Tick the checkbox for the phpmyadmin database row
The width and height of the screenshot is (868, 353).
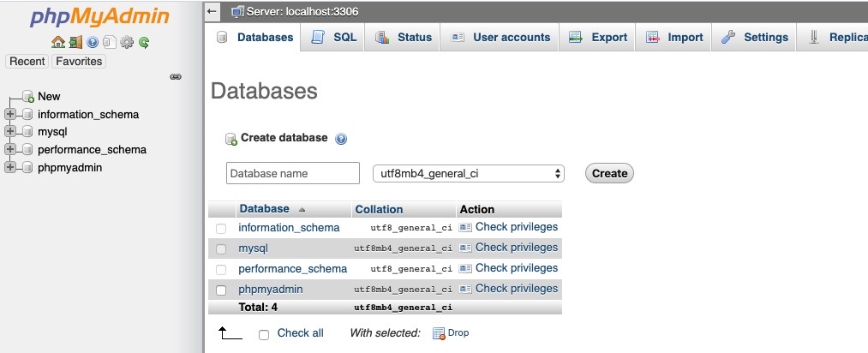pyautogui.click(x=221, y=290)
